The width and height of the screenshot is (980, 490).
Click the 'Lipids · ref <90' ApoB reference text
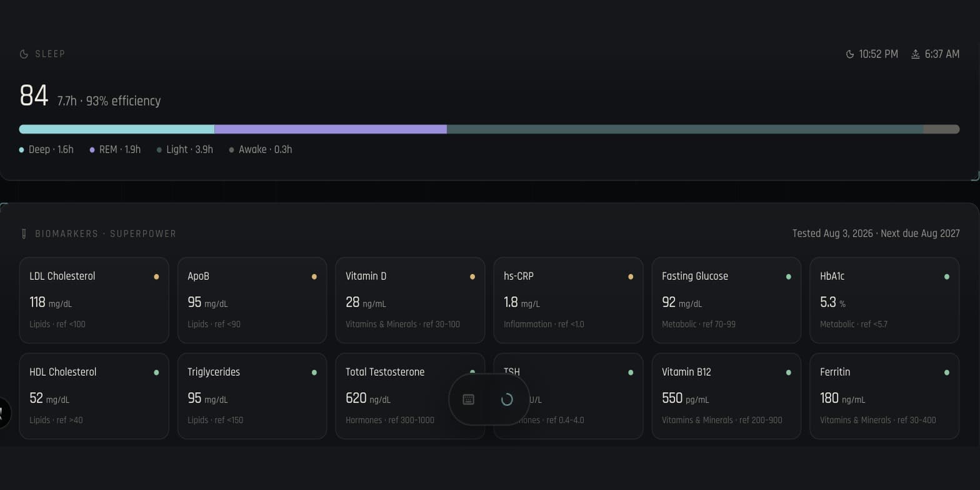214,325
